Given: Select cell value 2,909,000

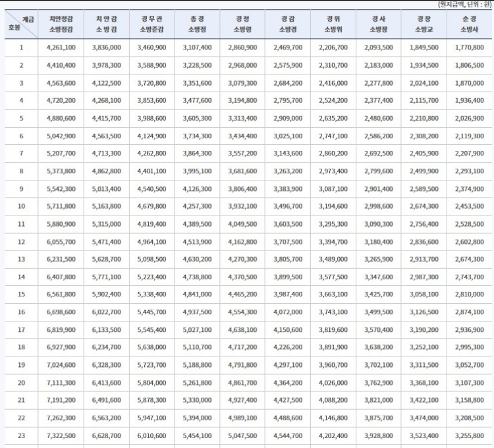Looking at the screenshot, I should pyautogui.click(x=288, y=119).
